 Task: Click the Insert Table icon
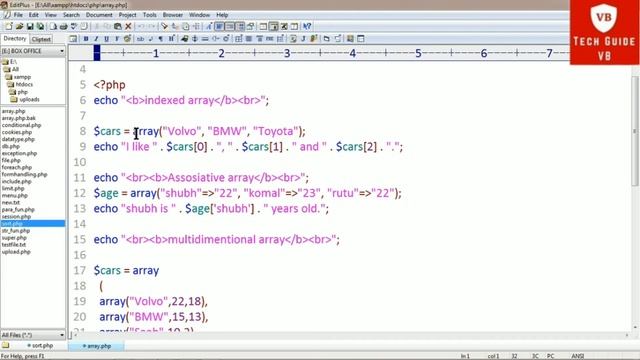[238, 39]
